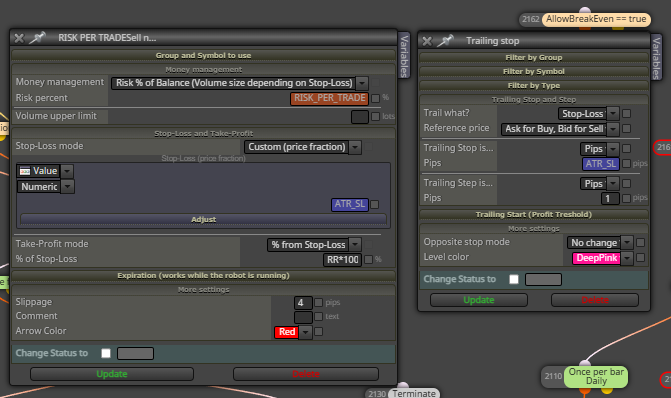Expand Filter by Group section
671x398 pixels.
[x=534, y=57]
